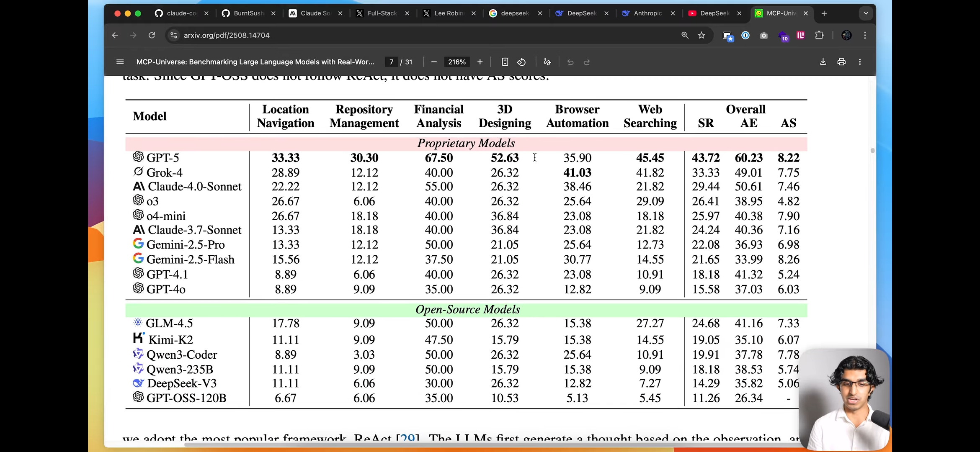Switch to Full-Stack X tab
This screenshot has width=980, height=452.
click(382, 13)
